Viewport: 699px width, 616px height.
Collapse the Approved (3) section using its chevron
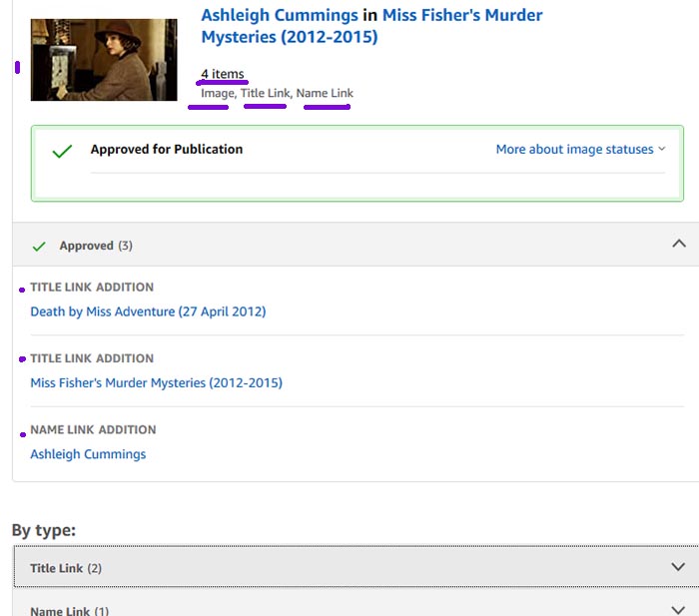[679, 244]
